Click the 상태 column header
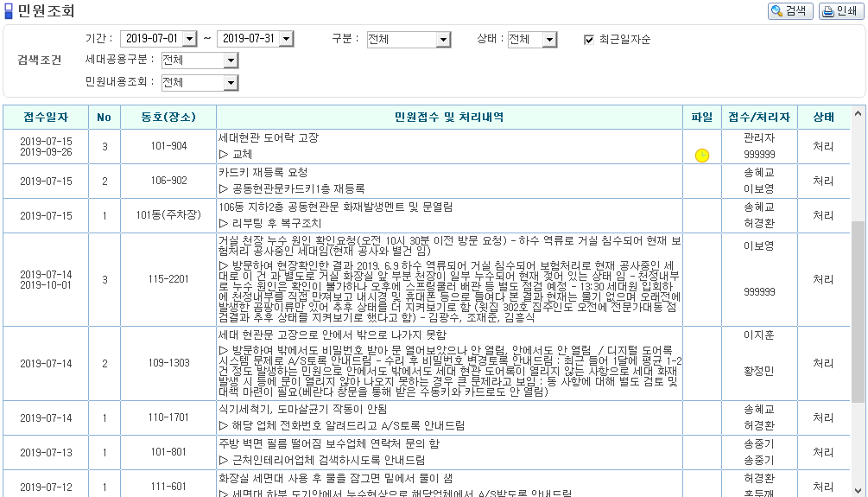This screenshot has height=497, width=868. tap(823, 118)
